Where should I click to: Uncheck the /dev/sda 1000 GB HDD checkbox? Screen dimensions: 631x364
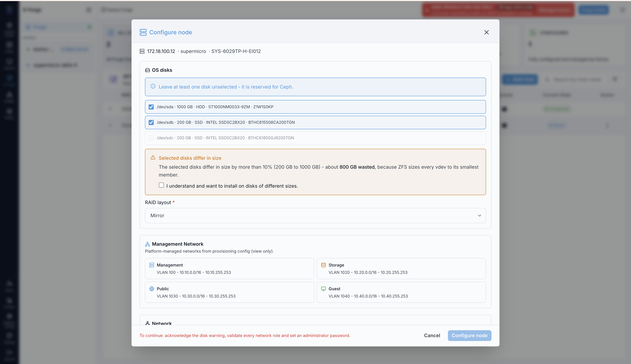[x=151, y=107]
